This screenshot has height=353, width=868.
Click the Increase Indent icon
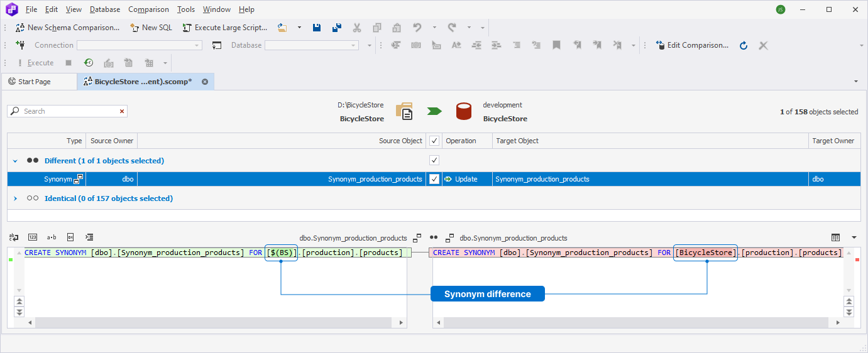point(497,45)
